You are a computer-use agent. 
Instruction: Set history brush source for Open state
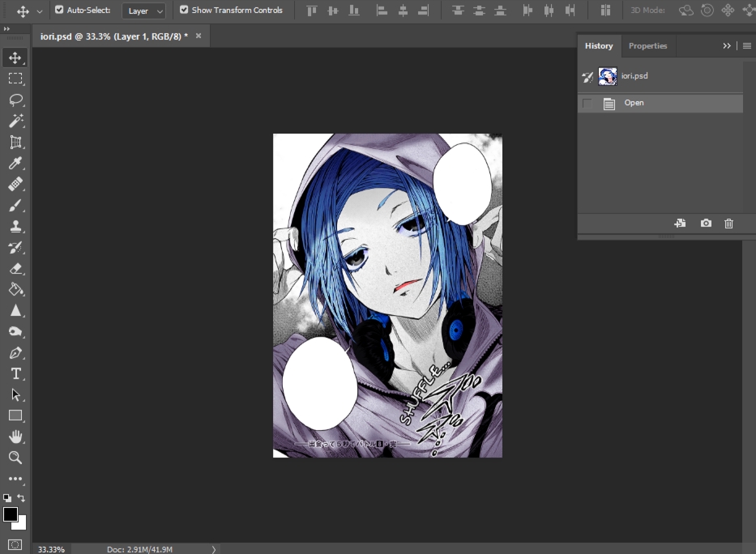[587, 104]
